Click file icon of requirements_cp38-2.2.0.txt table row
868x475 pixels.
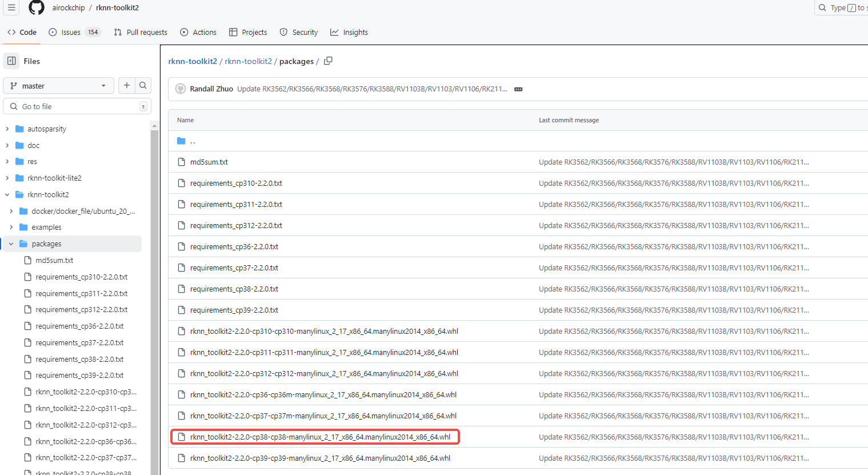[182, 289]
